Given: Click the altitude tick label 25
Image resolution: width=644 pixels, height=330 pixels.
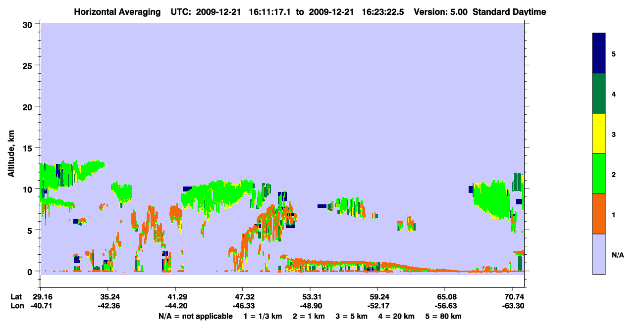Looking at the screenshot, I should 29,65.
